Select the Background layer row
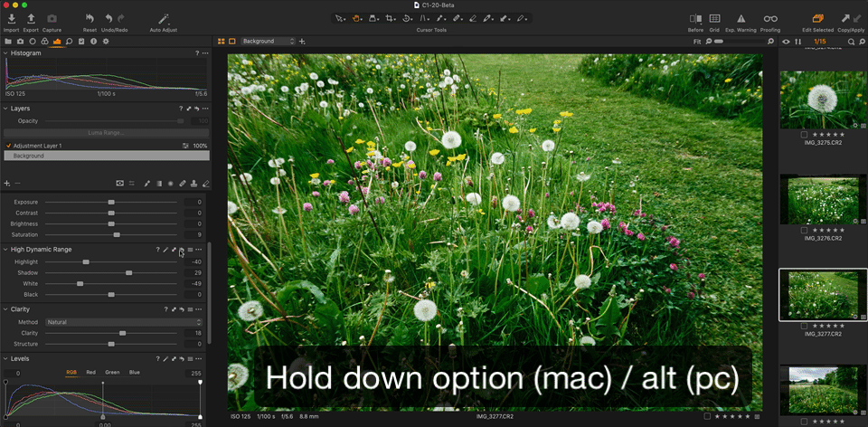This screenshot has height=427, width=868. [x=107, y=157]
